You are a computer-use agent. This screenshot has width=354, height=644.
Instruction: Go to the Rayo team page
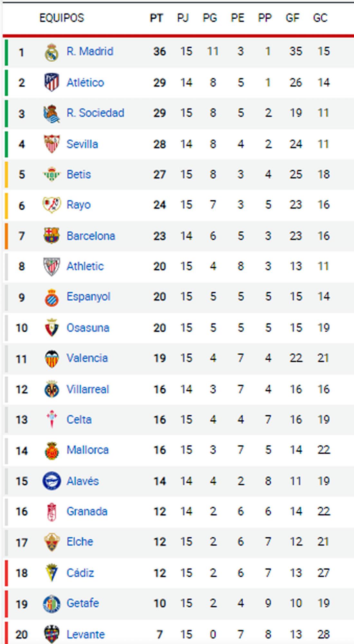(79, 205)
